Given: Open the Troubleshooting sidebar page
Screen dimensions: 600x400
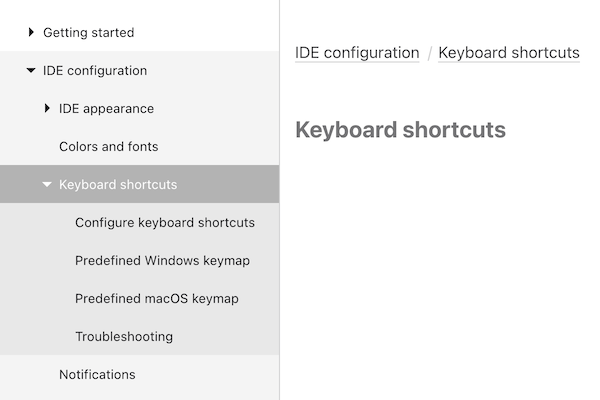Looking at the screenshot, I should click(124, 337).
